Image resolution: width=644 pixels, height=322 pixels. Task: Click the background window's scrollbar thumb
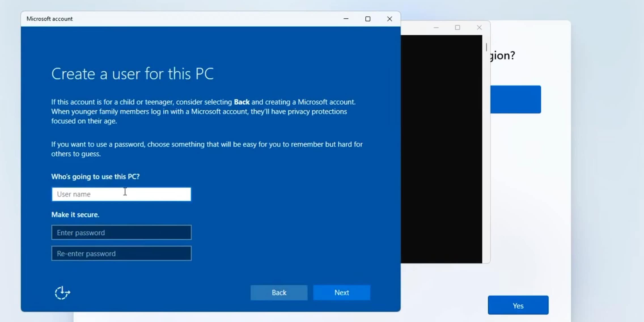486,47
